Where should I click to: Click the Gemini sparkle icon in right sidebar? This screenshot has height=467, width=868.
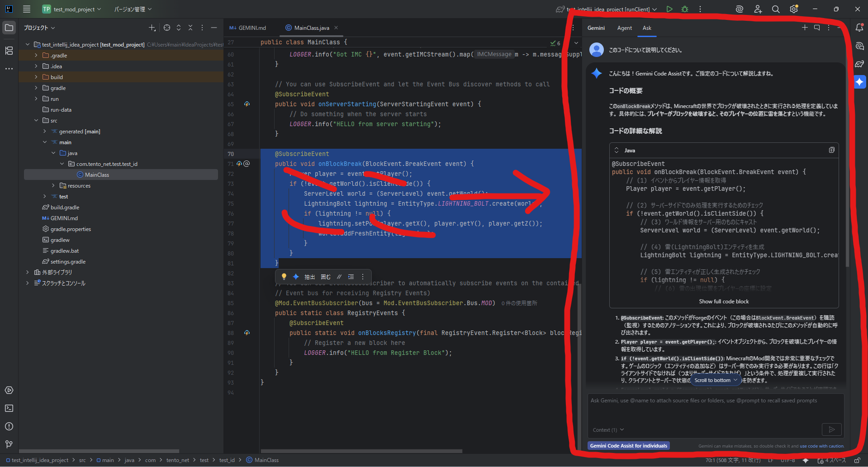859,82
